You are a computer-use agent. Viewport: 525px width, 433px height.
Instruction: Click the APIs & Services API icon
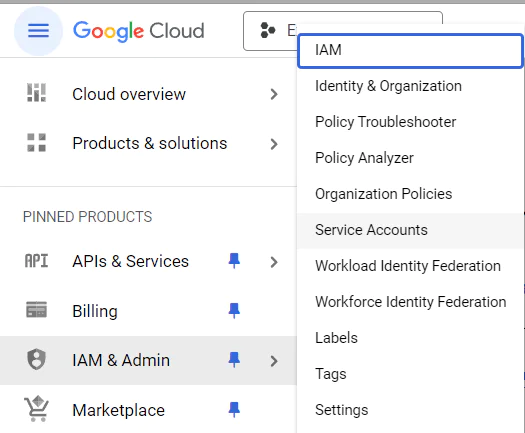(x=36, y=261)
